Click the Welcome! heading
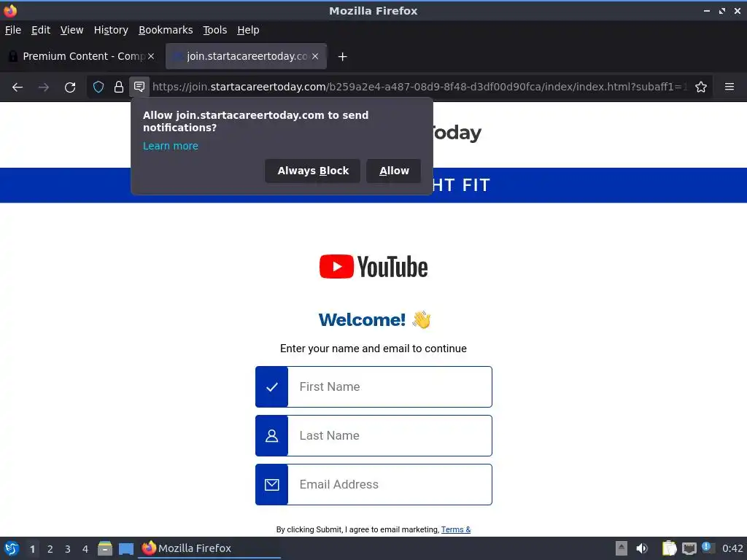Screen dimensions: 747x560 point(362,320)
